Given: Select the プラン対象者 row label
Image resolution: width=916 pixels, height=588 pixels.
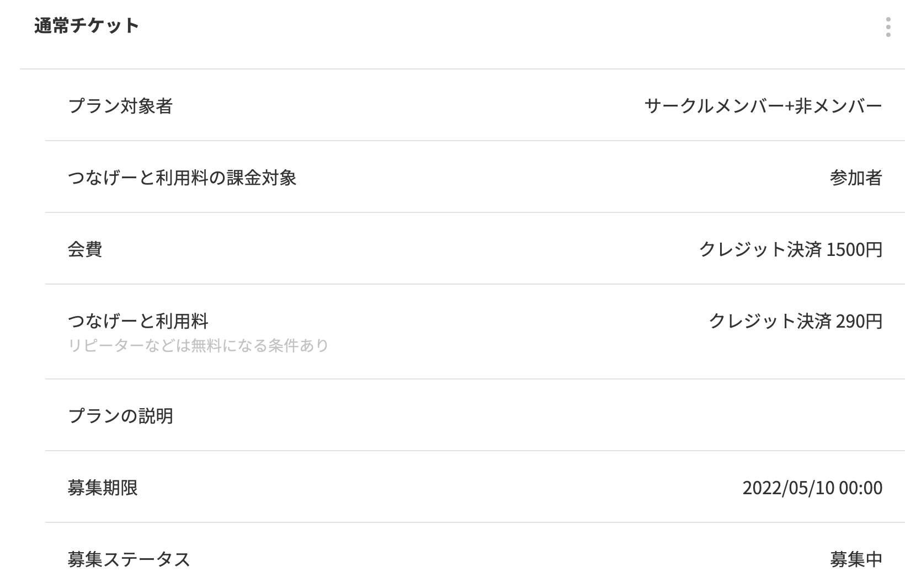Looking at the screenshot, I should pyautogui.click(x=120, y=106).
